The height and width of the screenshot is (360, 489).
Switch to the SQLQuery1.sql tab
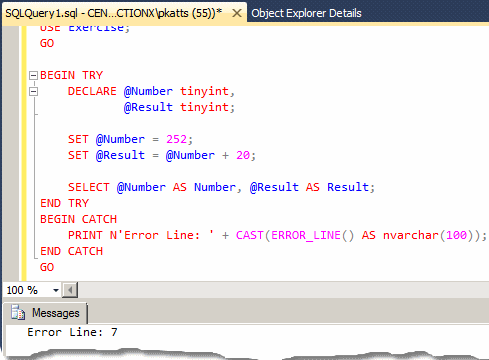113,13
